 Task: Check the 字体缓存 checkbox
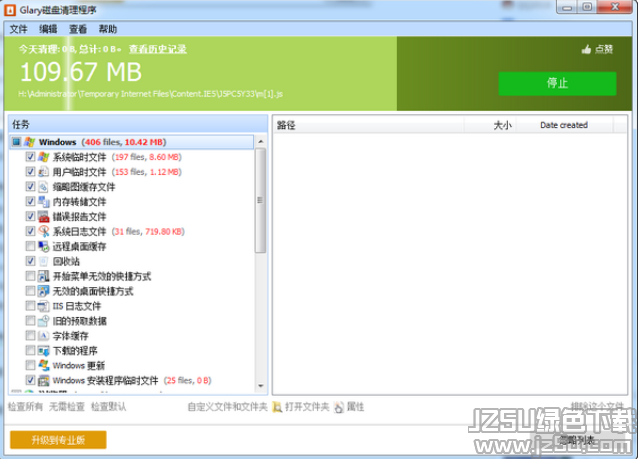coord(30,335)
